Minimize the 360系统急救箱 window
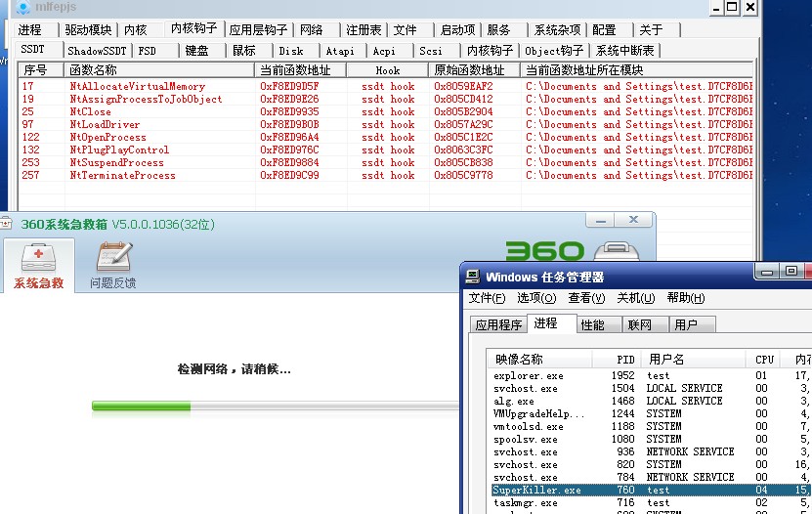This screenshot has width=812, height=514. click(600, 220)
